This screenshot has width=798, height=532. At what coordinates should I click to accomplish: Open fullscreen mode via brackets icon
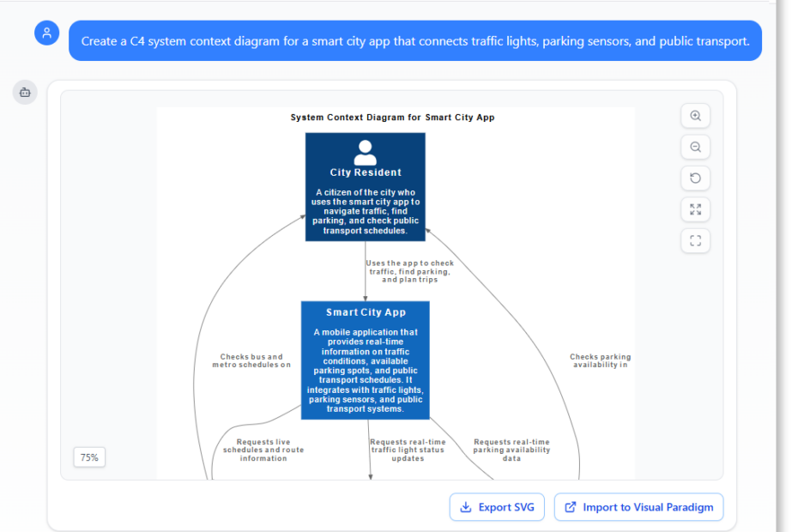[x=695, y=240]
